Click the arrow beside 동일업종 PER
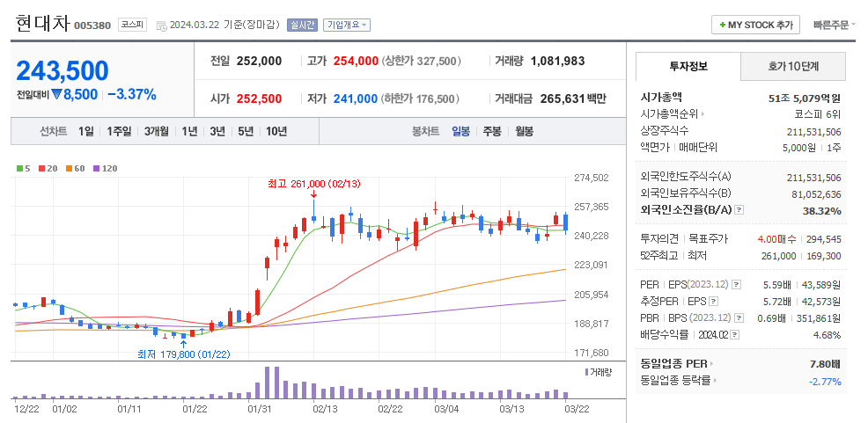 [x=712, y=364]
